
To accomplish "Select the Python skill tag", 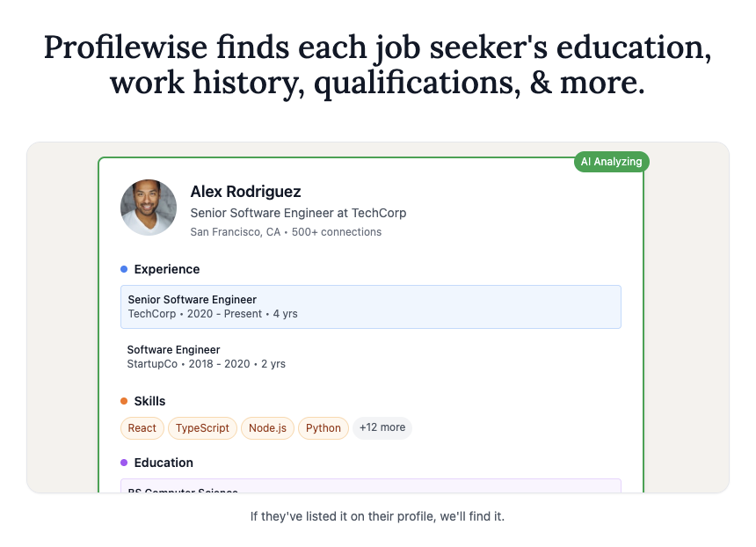I will [323, 428].
